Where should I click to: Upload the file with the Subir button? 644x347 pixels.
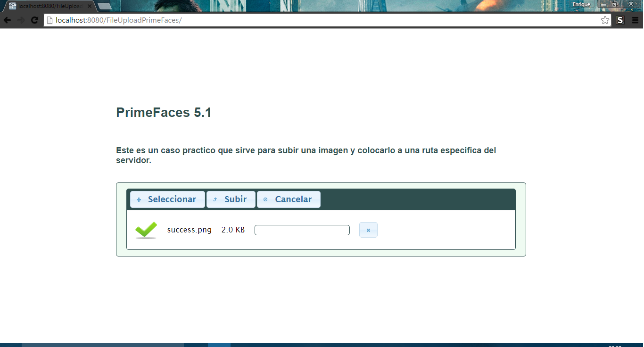tap(231, 199)
